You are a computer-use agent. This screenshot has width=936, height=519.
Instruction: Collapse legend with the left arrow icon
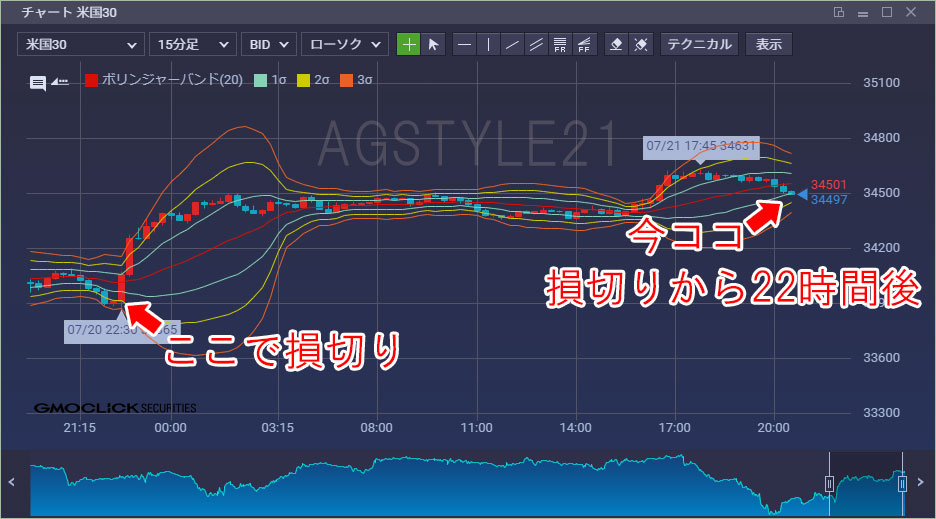(60, 81)
